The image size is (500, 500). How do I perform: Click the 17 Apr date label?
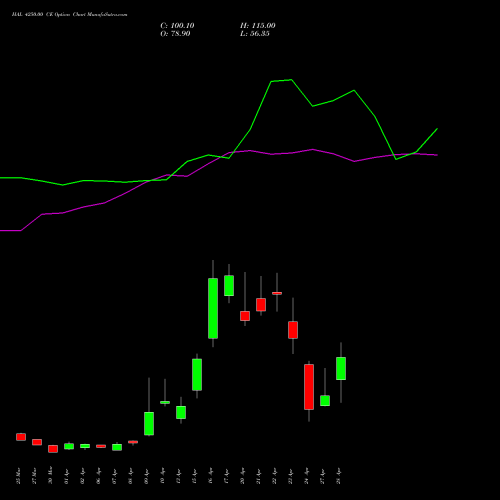pos(227,476)
